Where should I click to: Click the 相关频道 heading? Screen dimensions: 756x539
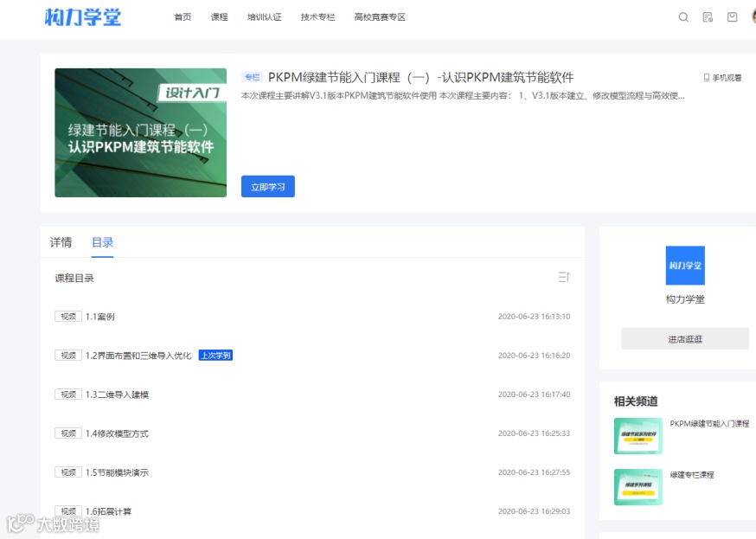click(x=636, y=401)
